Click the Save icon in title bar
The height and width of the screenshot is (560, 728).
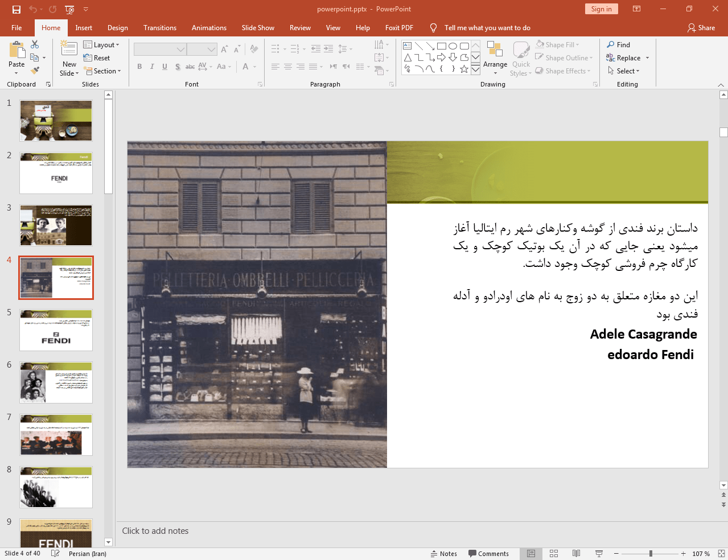point(17,9)
